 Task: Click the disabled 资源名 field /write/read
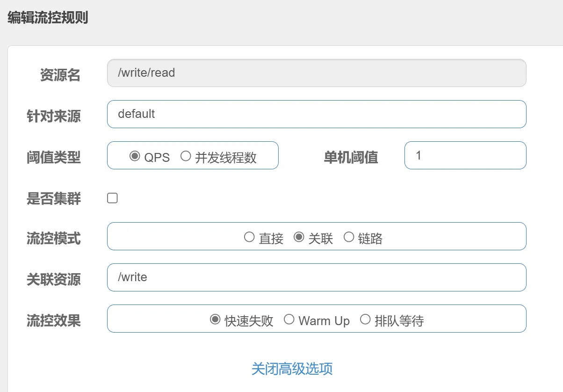317,73
